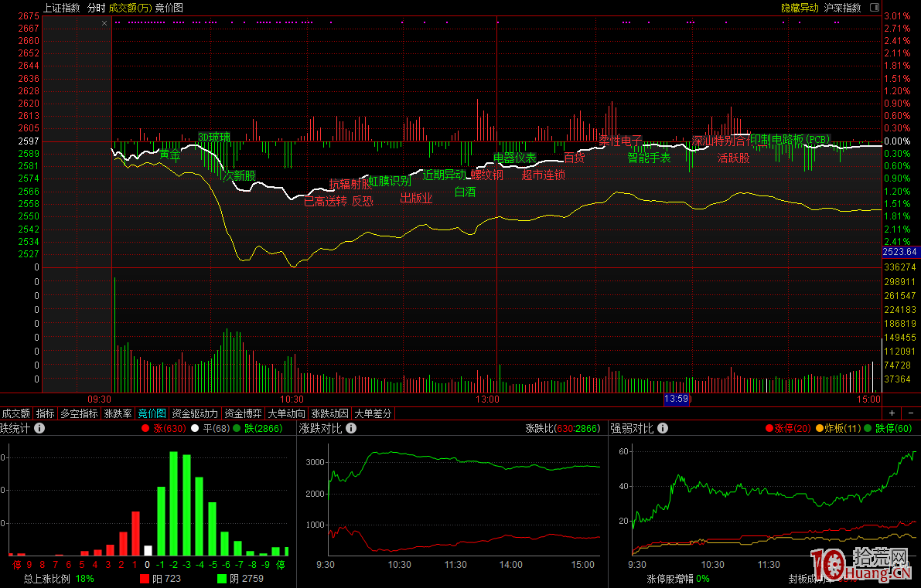Image resolution: width=921 pixels, height=588 pixels.
Task: Select the 大单动向 tab
Action: pyautogui.click(x=286, y=413)
